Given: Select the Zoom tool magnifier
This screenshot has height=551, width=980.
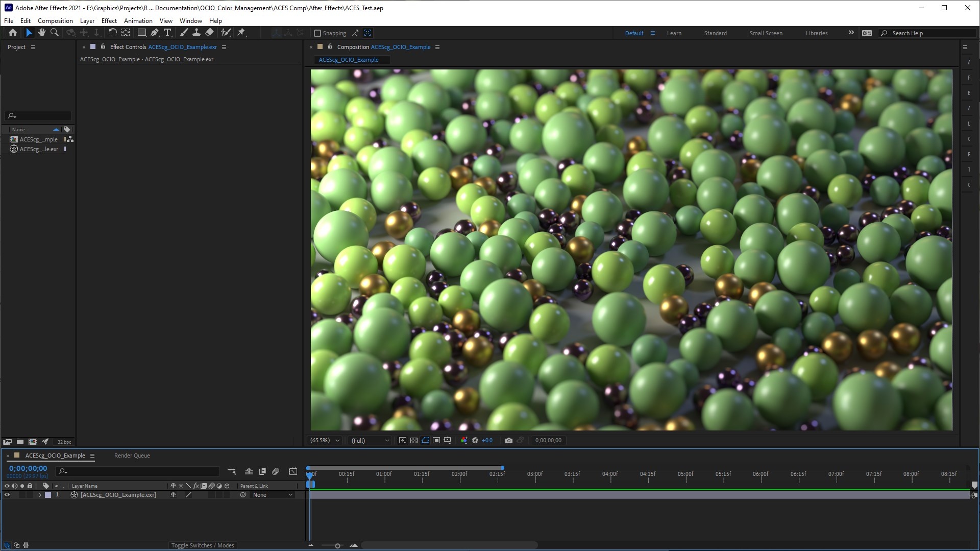Looking at the screenshot, I should 55,33.
